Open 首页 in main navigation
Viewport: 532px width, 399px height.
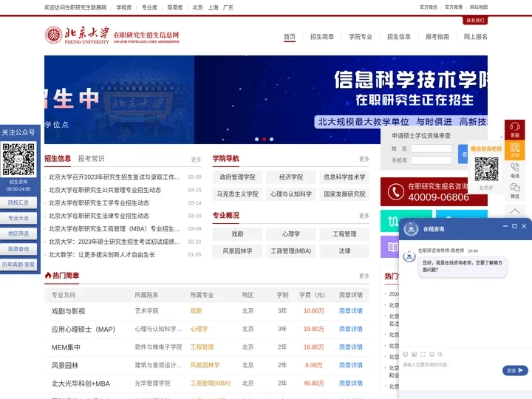pos(290,37)
